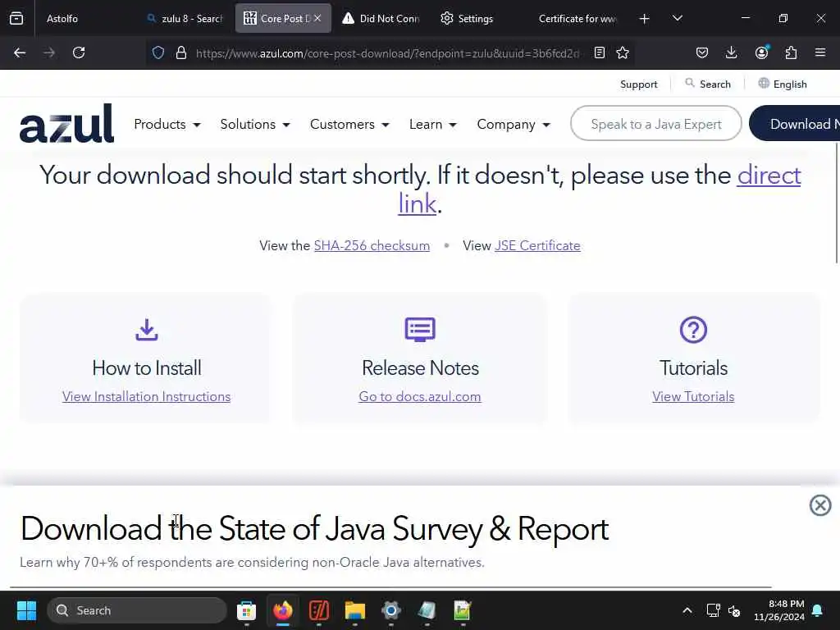The width and height of the screenshot is (840, 630).
Task: Close the Core Post Download tab
Action: (317, 18)
